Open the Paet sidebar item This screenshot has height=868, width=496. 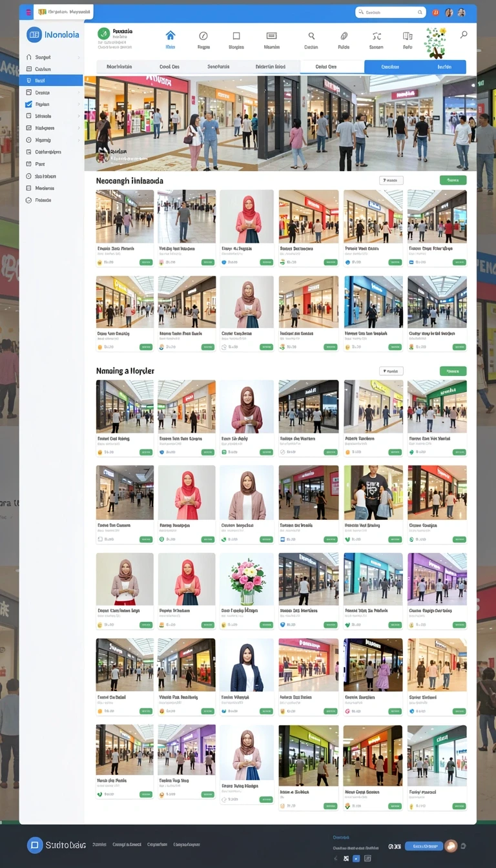click(x=51, y=164)
